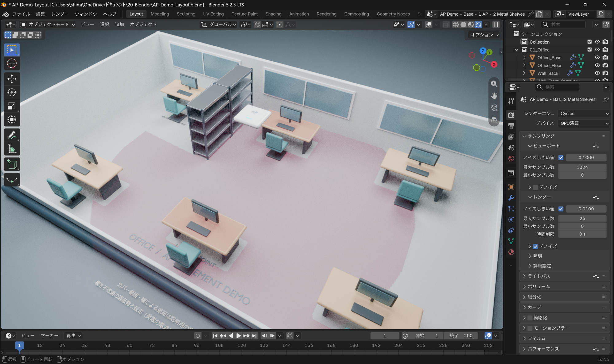Screen dimensions: 614x364
Task: Expand the Film panel
Action: coord(536,339)
